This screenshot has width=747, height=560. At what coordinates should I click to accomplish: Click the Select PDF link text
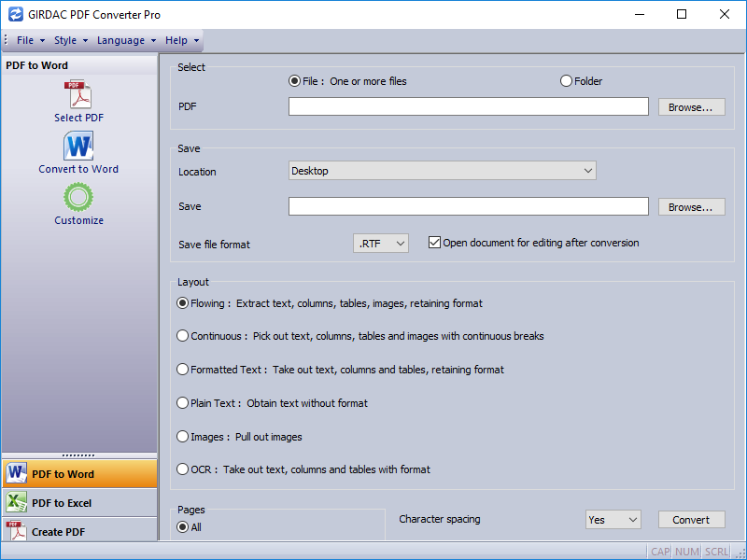78,118
